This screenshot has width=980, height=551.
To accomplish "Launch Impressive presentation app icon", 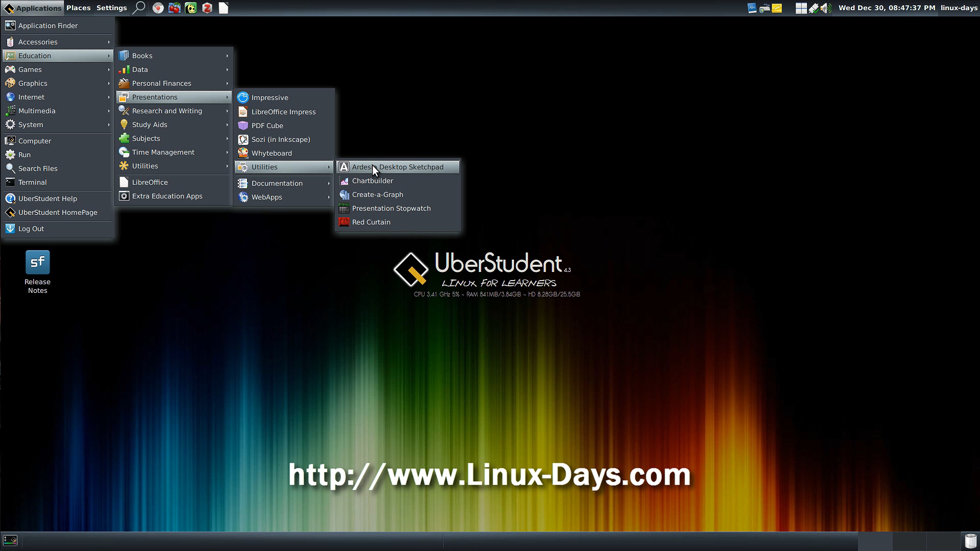I will point(243,97).
